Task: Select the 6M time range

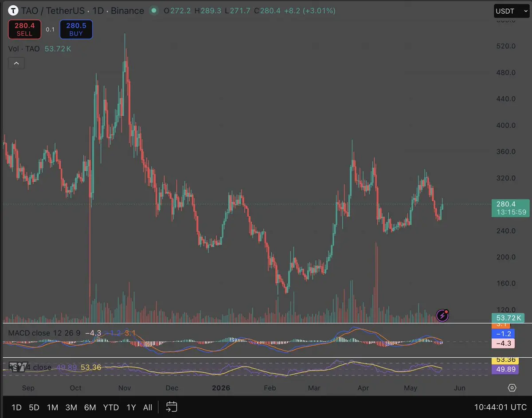Action: coord(90,407)
